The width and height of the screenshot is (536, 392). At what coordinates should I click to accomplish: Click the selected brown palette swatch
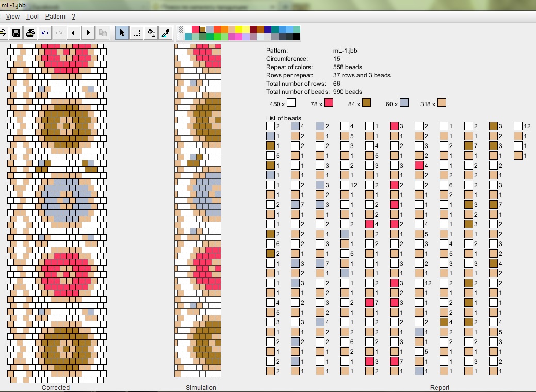(x=203, y=29)
